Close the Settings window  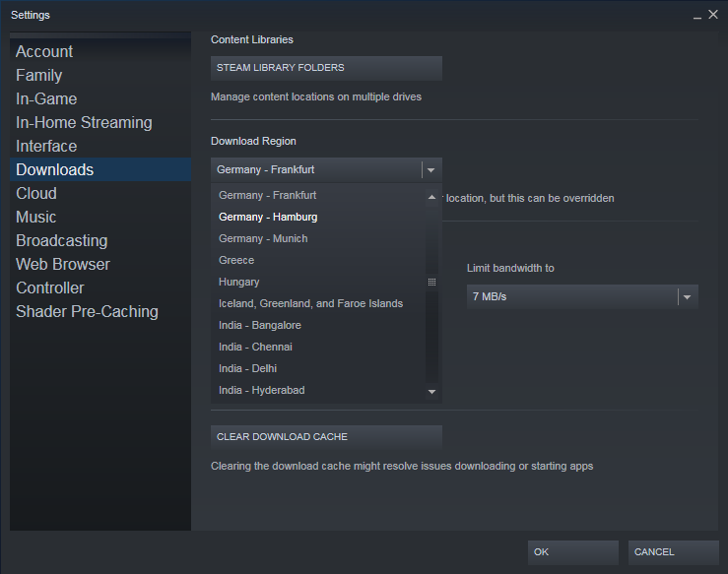713,15
